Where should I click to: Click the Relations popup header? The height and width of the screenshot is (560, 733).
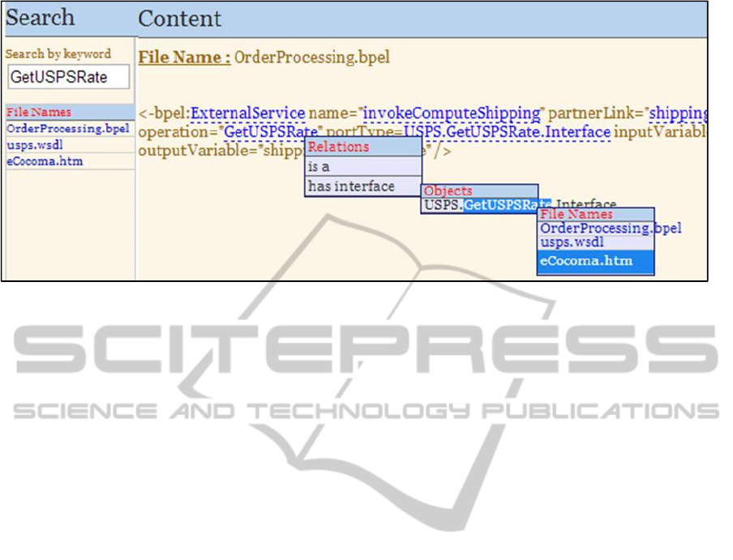click(363, 147)
